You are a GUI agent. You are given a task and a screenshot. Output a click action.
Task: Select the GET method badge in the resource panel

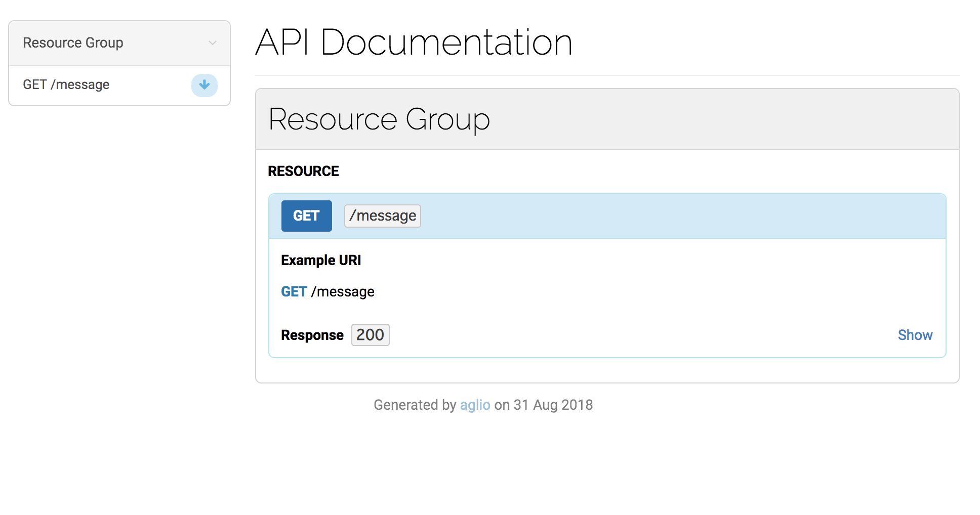306,216
